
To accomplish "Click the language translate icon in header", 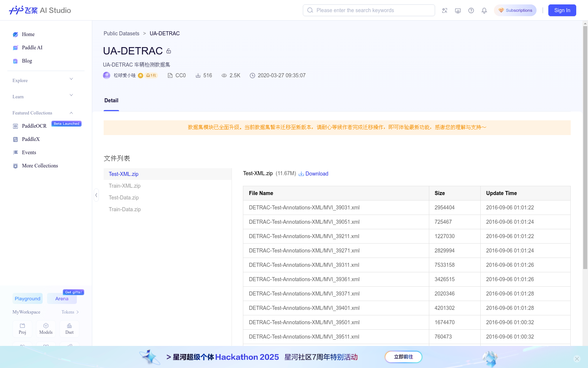I will 445,10.
